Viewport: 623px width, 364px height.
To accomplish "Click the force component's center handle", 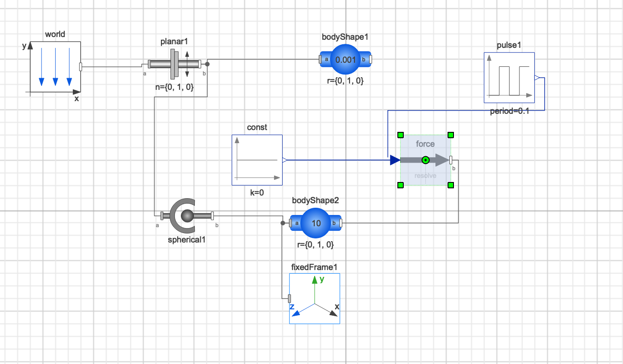I will (x=425, y=160).
